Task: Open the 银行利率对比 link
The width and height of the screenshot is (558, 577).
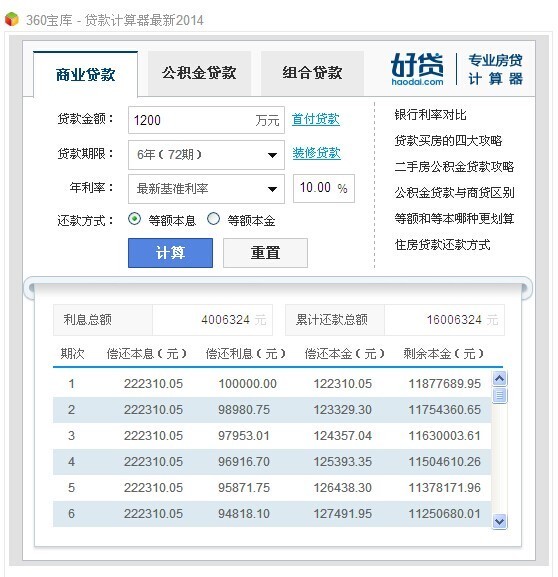Action: coord(430,115)
